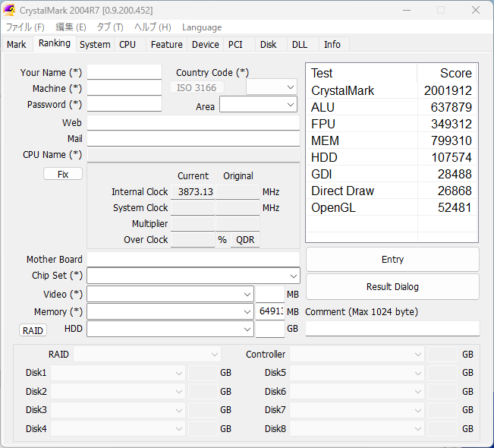Open the Memory dropdown list
Screen dimensions: 494x448
(x=171, y=311)
